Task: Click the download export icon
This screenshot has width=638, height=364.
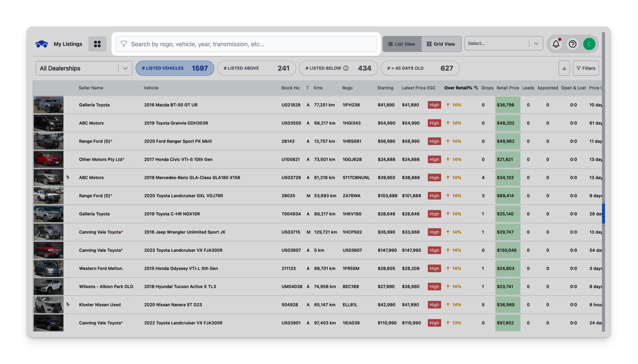Action: pos(564,68)
